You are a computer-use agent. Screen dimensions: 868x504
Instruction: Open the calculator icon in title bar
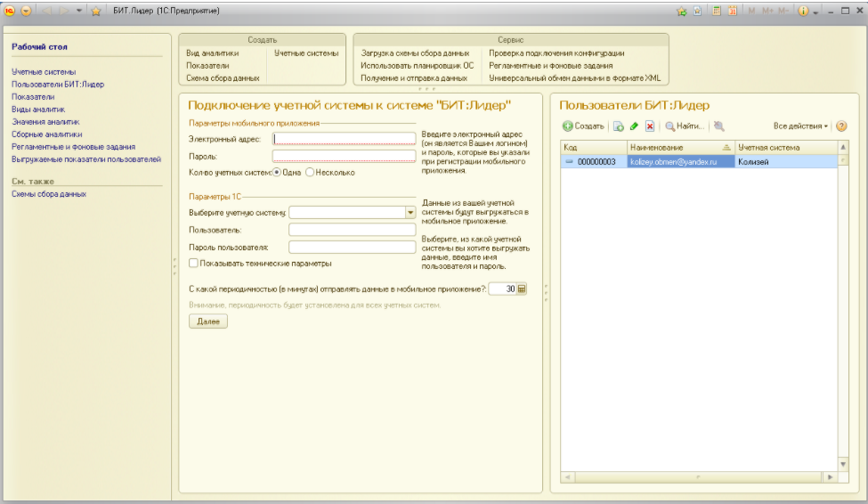[717, 11]
